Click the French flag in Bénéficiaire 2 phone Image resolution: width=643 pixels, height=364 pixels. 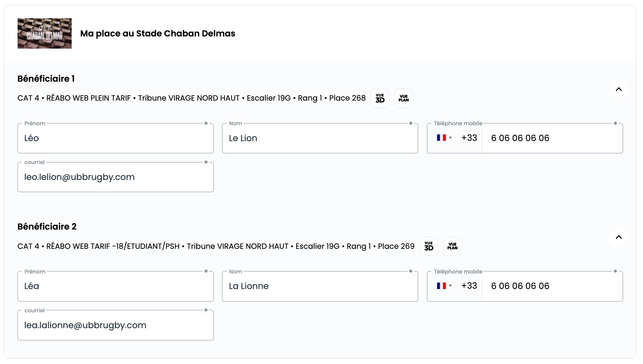pos(441,286)
